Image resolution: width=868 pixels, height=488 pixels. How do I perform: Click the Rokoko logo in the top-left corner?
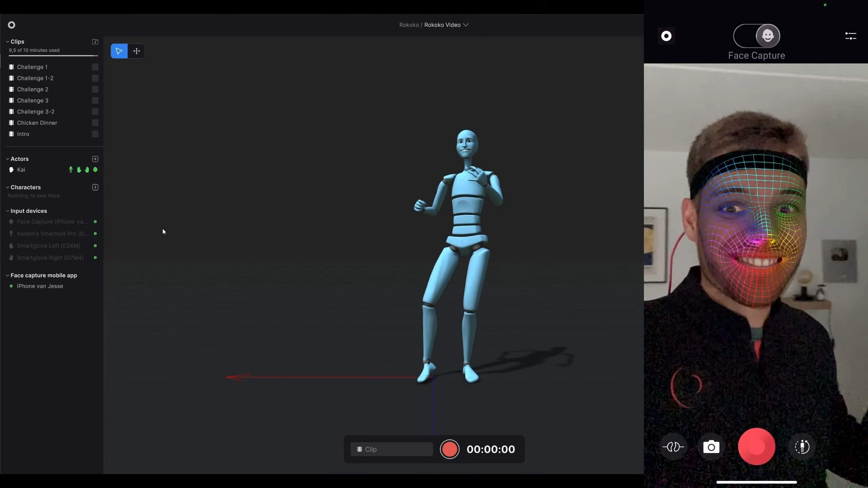[12, 25]
